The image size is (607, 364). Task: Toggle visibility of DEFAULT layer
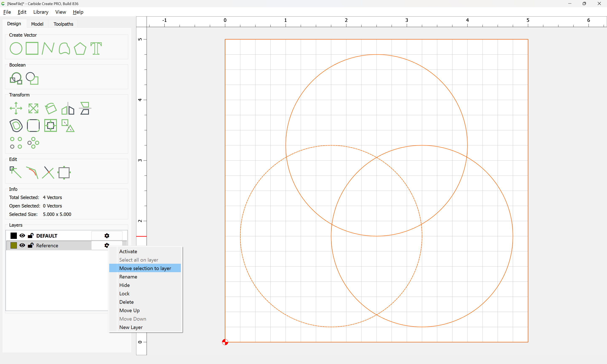22,236
